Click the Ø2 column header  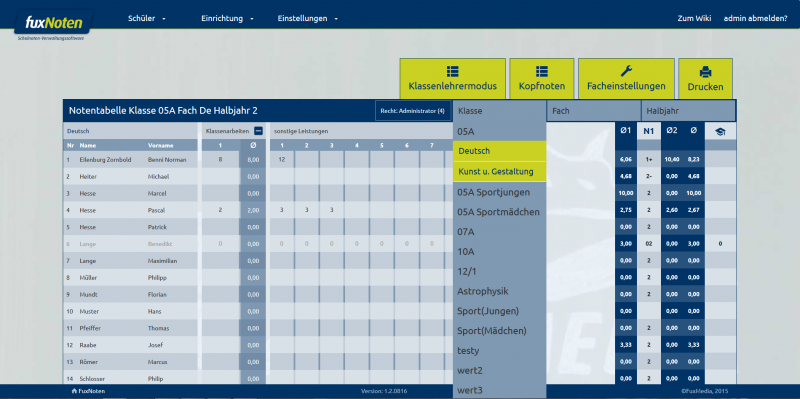pos(672,131)
